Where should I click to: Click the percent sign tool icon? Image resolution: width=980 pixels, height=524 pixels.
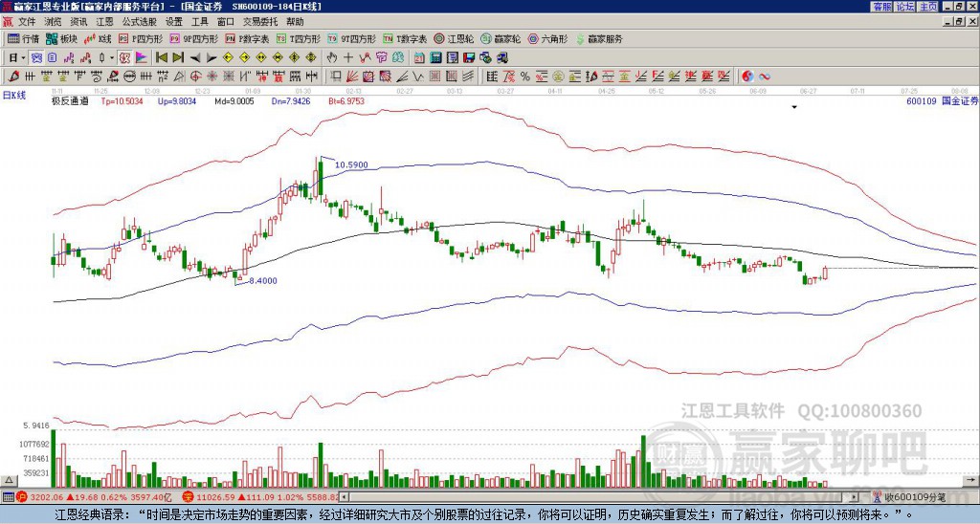pyautogui.click(x=525, y=76)
